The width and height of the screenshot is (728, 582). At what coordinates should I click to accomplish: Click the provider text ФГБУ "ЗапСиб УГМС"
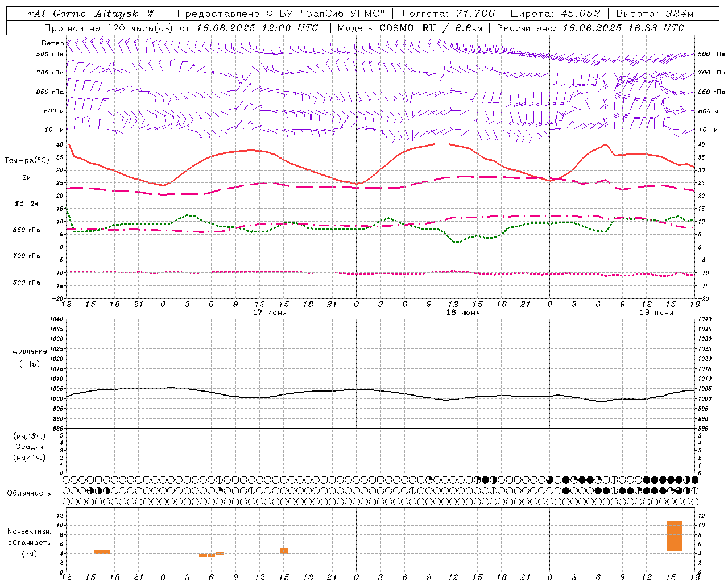pos(325,14)
